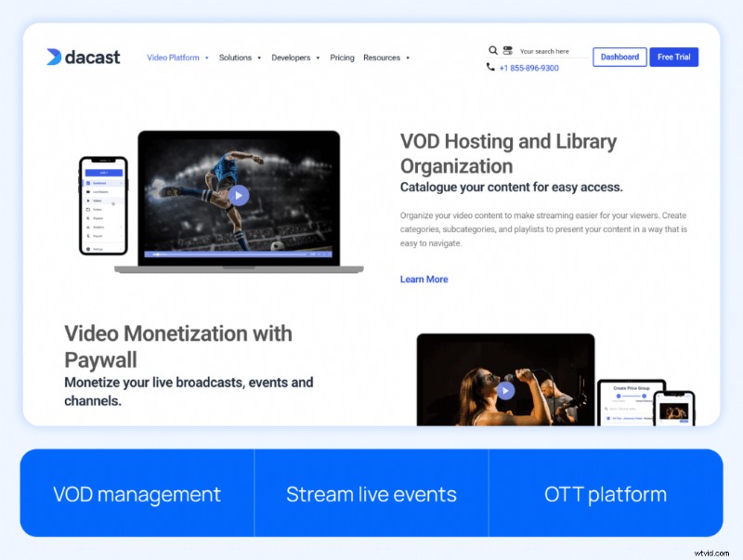This screenshot has width=743, height=560.
Task: Click the Paywall icon in the mockup sidebar
Action: 88,235
